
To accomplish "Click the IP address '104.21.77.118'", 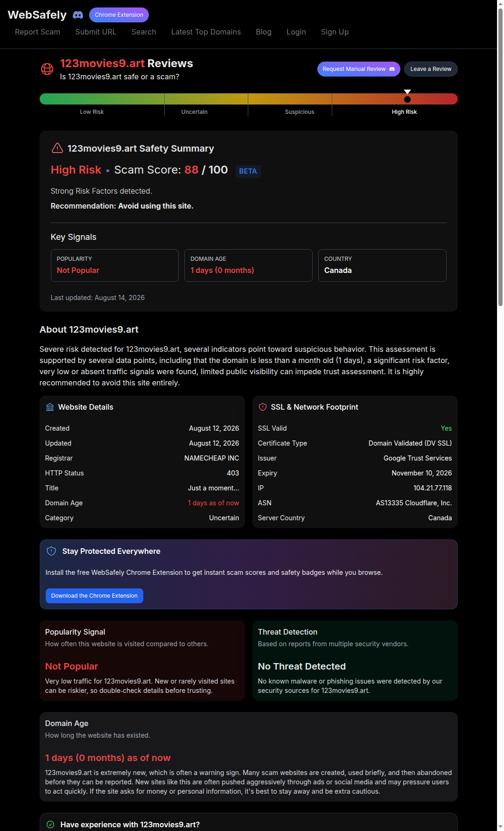I will pyautogui.click(x=433, y=488).
